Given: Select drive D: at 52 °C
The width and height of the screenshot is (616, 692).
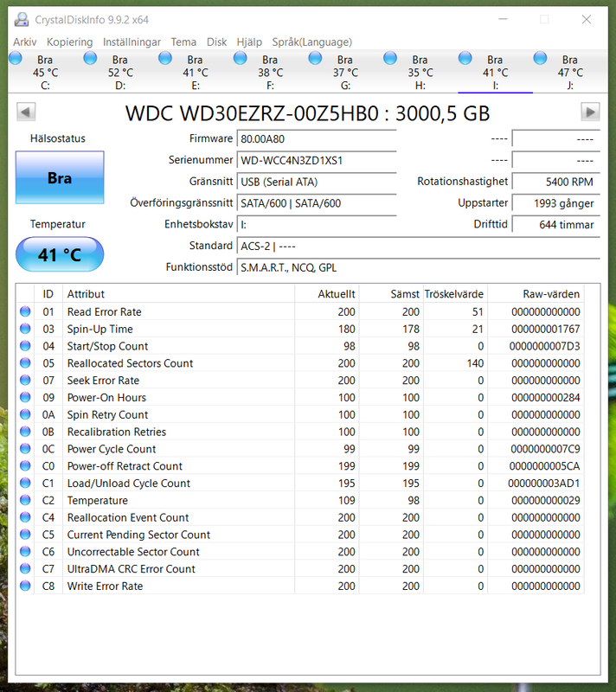Looking at the screenshot, I should click(120, 72).
